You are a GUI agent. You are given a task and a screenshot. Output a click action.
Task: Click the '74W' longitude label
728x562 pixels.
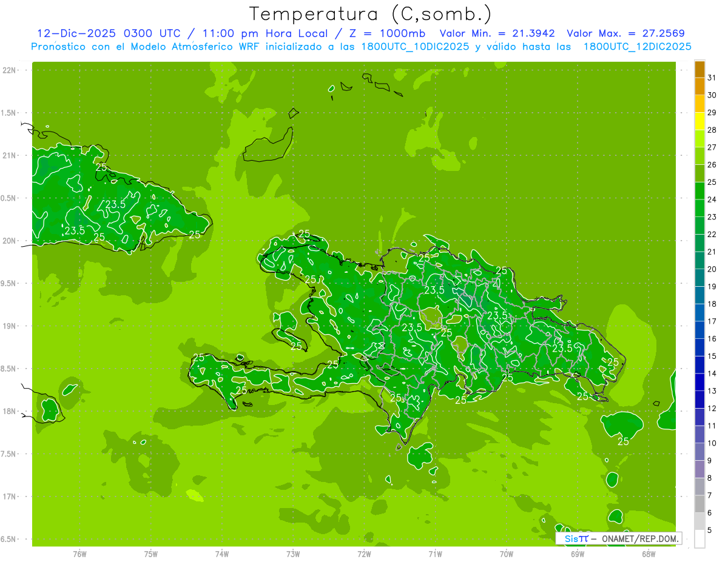(x=221, y=554)
